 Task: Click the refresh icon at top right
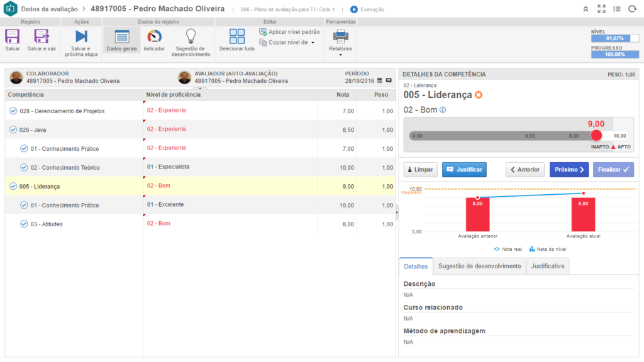(x=632, y=9)
